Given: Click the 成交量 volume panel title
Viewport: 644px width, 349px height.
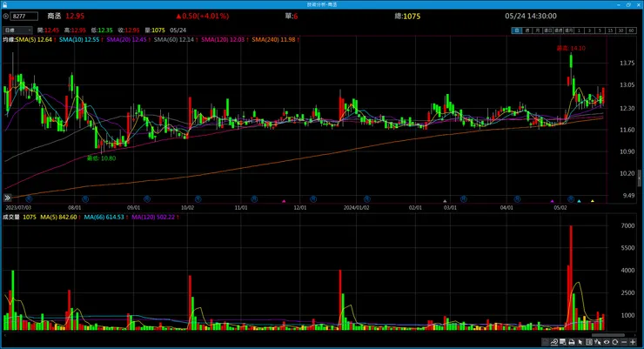Looking at the screenshot, I should tap(11, 218).
